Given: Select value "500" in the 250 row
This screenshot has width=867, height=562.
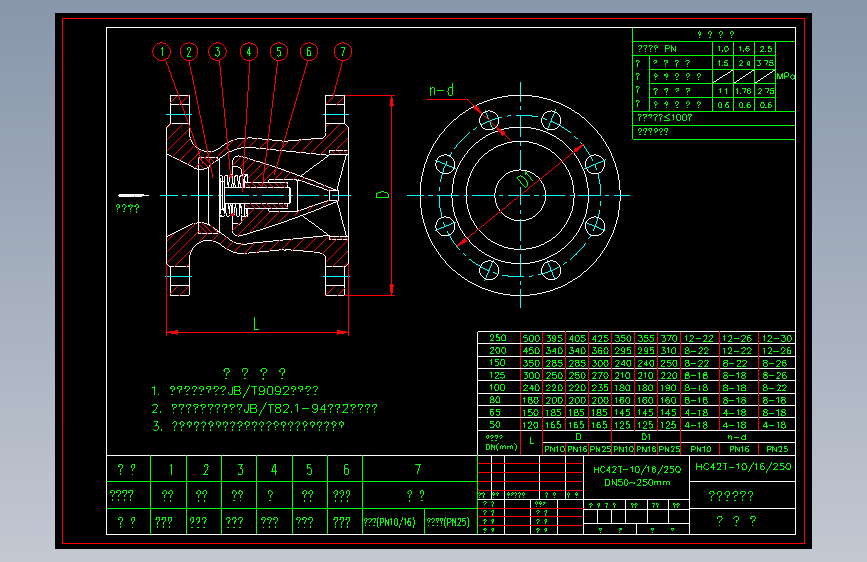Looking at the screenshot, I should click(x=531, y=338).
